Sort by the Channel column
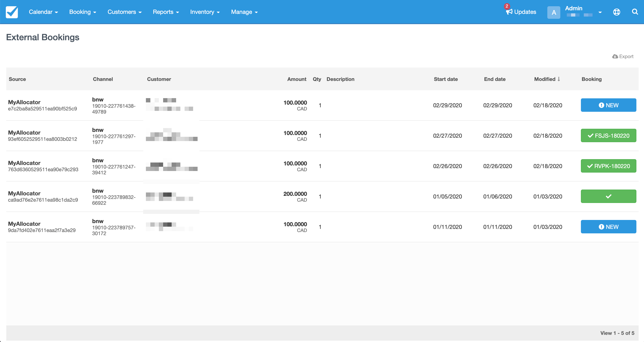Screen dimensions: 644x342 (x=103, y=79)
